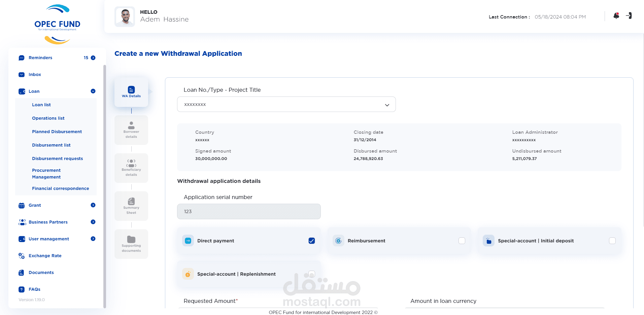Go to Borrower details step icon
Viewport: 644px width, 315px height.
coord(131,125)
